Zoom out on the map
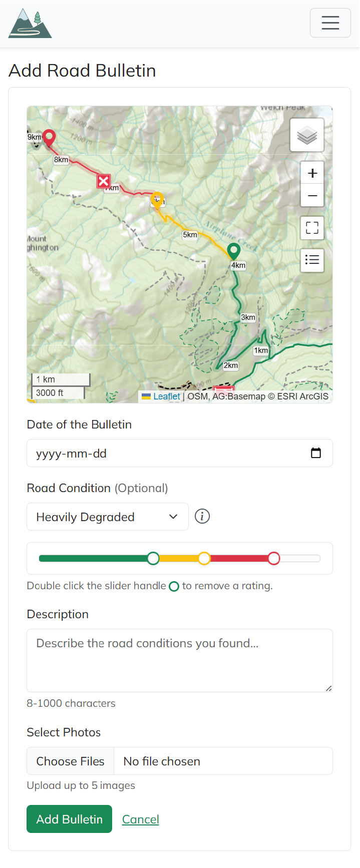 coord(312,196)
